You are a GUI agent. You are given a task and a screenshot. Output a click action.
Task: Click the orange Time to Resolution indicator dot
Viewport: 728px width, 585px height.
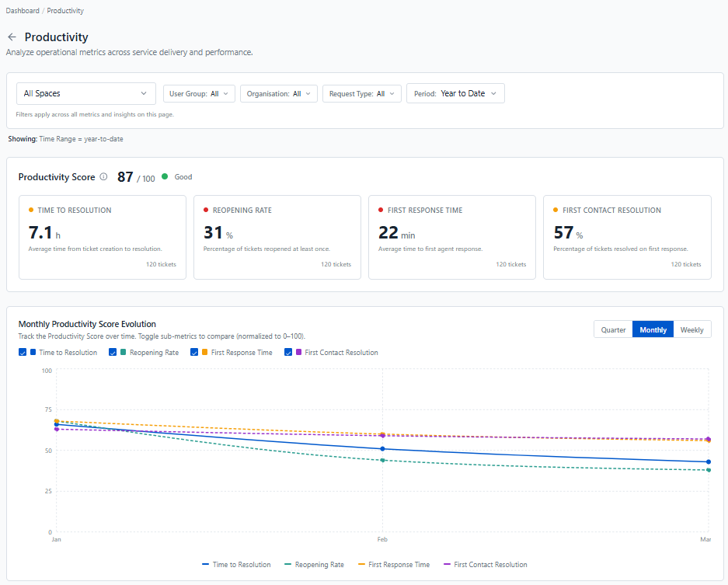pyautogui.click(x=31, y=210)
